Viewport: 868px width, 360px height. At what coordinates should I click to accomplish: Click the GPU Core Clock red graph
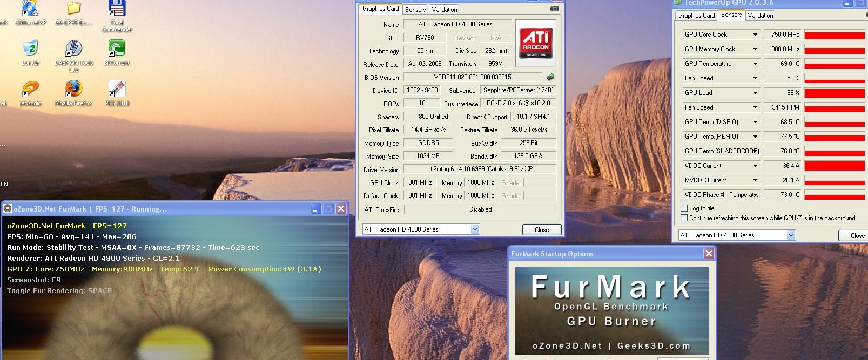click(835, 35)
